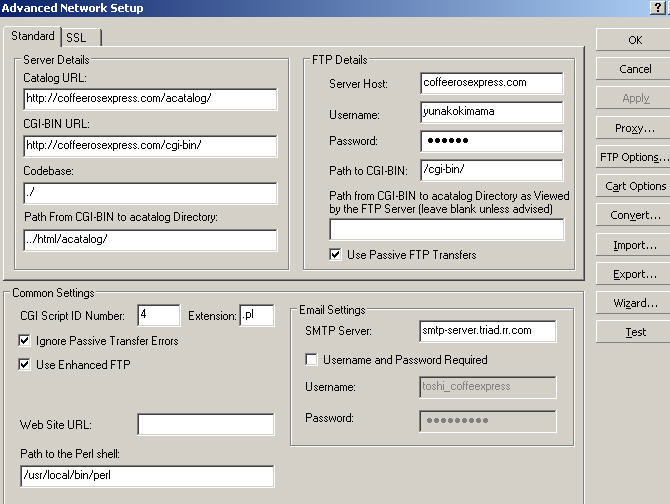The height and width of the screenshot is (504, 670).
Task: Launch the network setup Wizard
Action: 635,303
